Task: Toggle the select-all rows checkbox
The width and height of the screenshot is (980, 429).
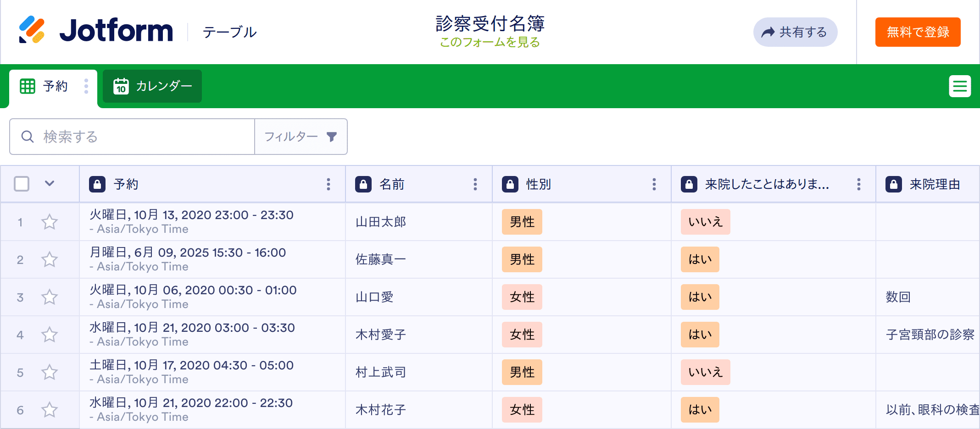Action: click(22, 184)
